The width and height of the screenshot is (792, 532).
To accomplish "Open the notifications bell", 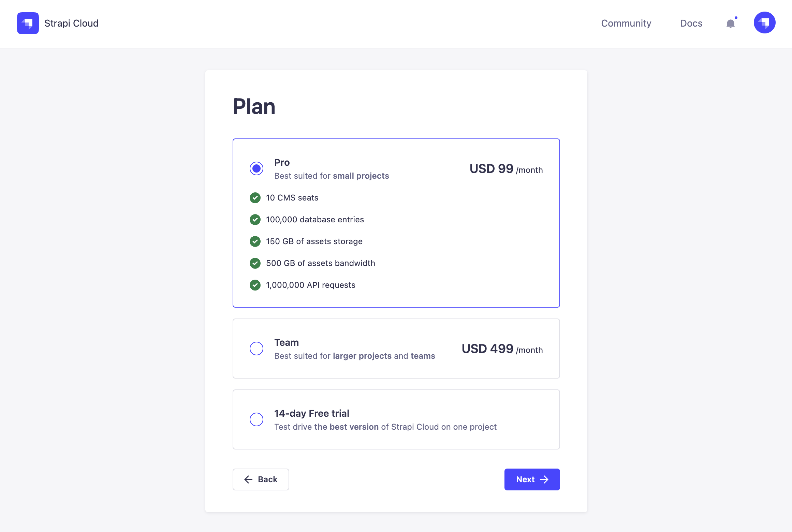I will [x=730, y=24].
